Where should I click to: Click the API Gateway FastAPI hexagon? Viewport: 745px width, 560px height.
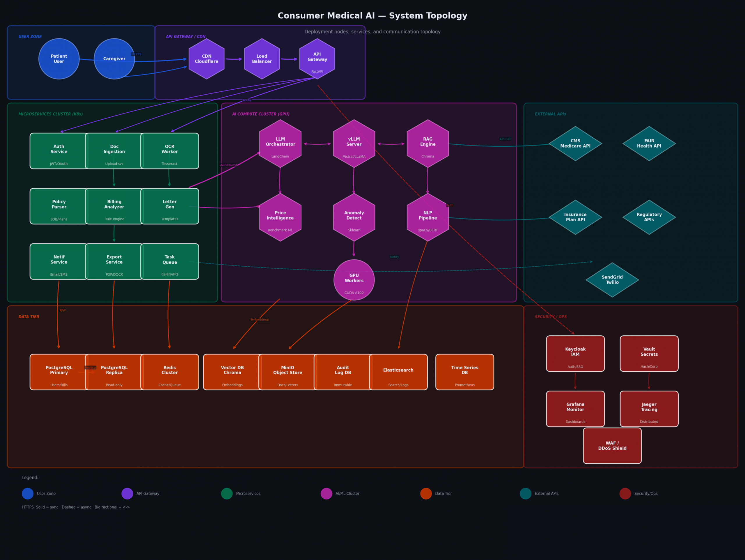pos(317,59)
